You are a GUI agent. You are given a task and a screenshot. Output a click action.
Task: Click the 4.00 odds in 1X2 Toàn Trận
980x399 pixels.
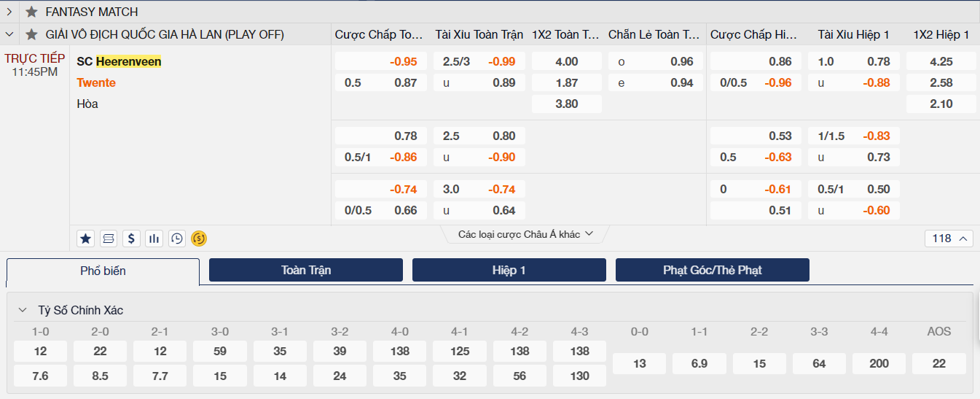[x=566, y=62]
